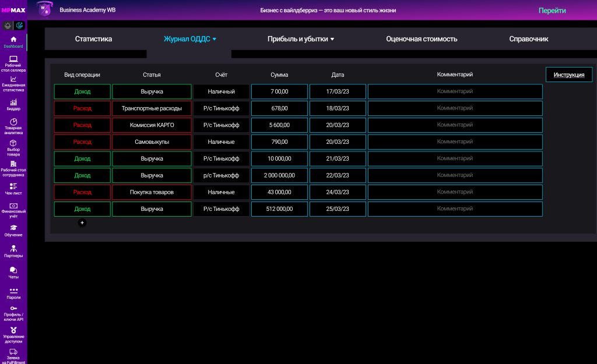
Task: Expand the Журнал ОДДС dropdown
Action: point(190,39)
